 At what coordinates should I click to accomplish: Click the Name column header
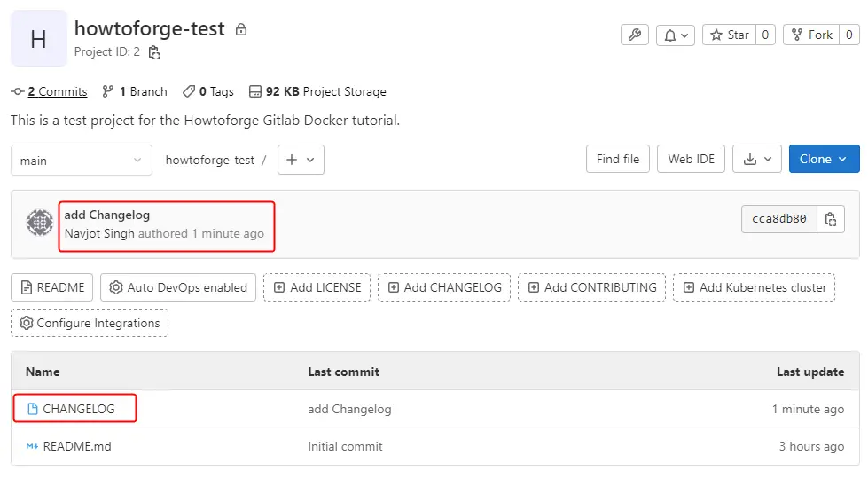[43, 372]
